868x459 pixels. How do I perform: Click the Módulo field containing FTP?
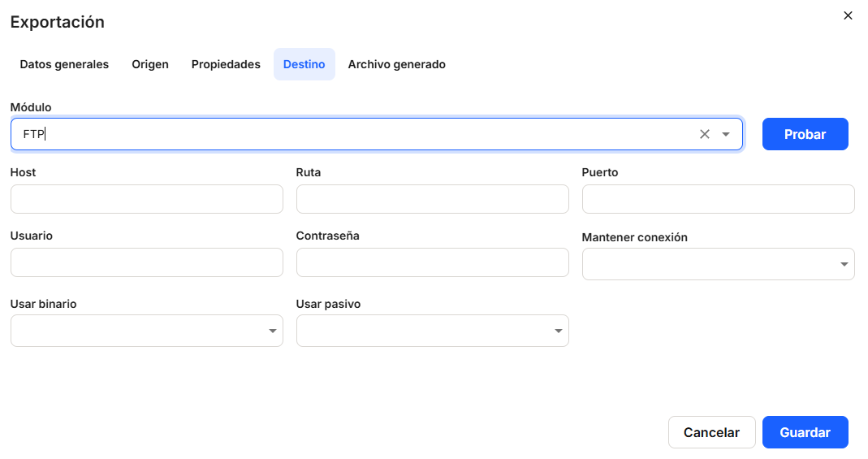point(349,134)
